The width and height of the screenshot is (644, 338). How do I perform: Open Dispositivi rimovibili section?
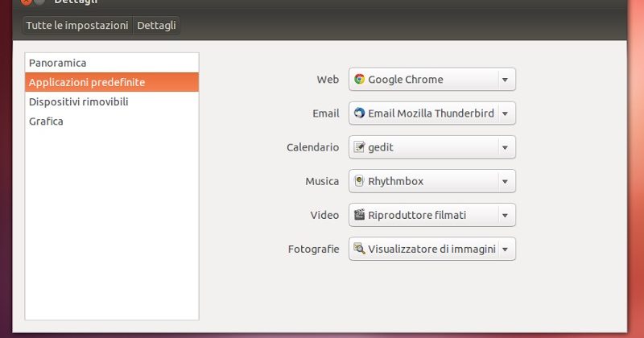tap(112, 102)
